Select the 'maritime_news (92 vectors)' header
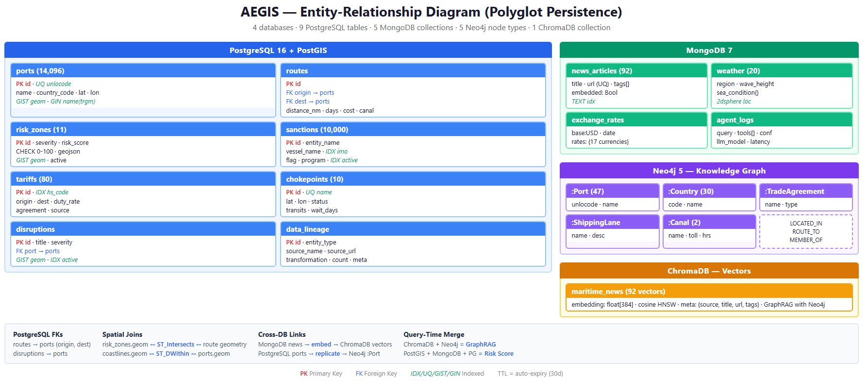Screen dimensions: 868x381 point(709,292)
